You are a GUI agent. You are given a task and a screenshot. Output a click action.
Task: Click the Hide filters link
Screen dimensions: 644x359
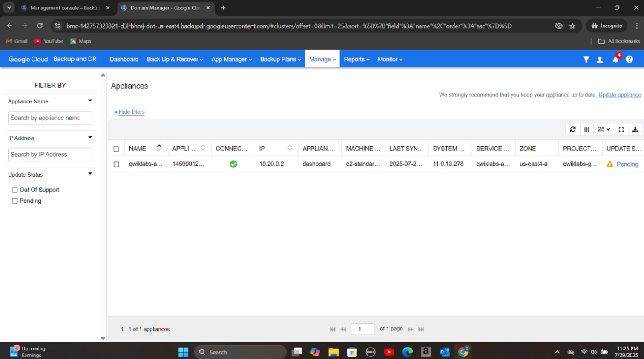click(x=131, y=112)
